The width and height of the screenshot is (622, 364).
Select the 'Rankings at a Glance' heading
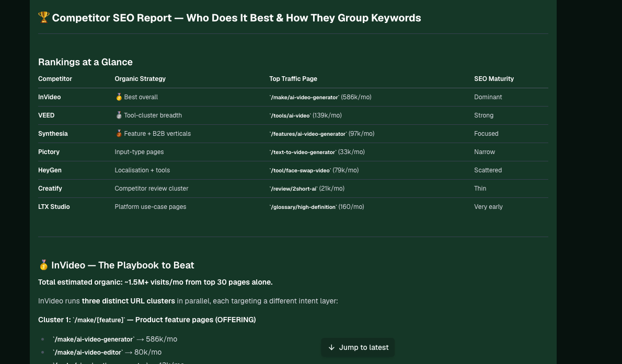click(x=85, y=62)
